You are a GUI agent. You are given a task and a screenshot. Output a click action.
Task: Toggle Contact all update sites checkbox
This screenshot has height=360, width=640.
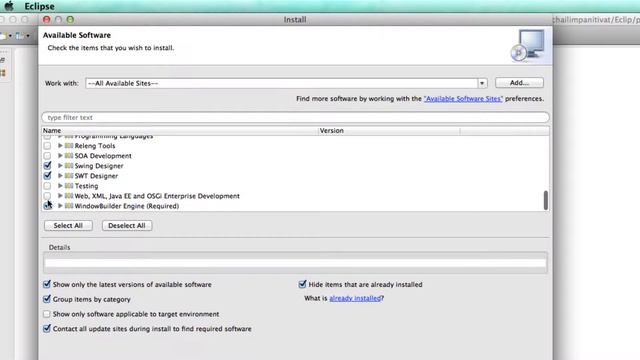point(47,329)
